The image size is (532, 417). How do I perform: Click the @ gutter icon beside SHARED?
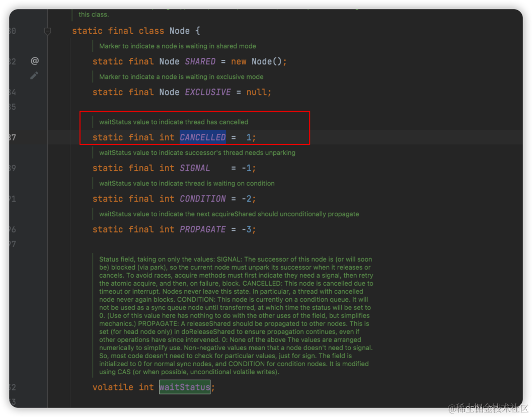click(x=35, y=61)
